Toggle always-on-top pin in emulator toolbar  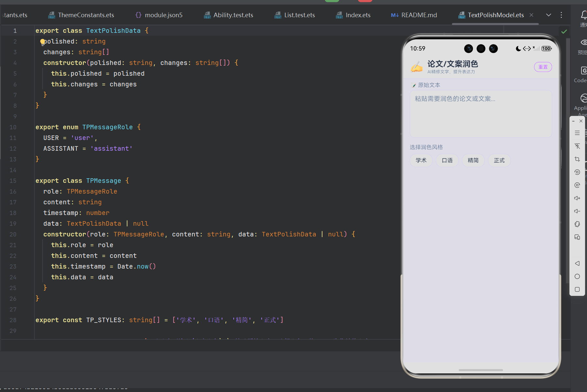tap(577, 146)
